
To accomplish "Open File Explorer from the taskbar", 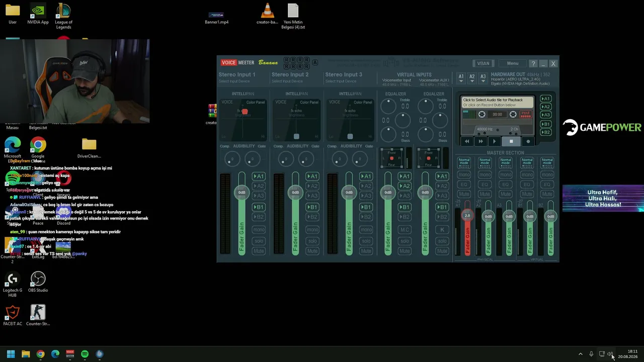I will [26, 354].
